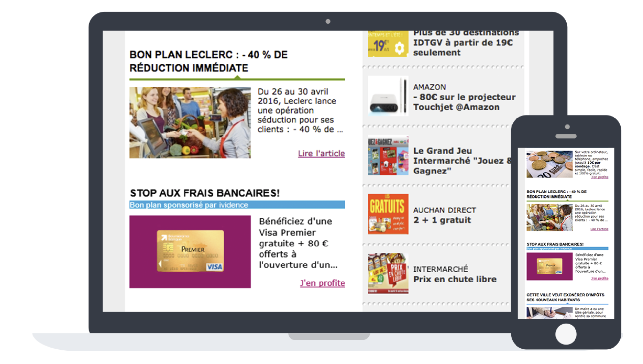The width and height of the screenshot is (643, 364).
Task: Open the 'AUCHAN DIRECT 2 + 1 gratuit' text
Action: click(444, 215)
